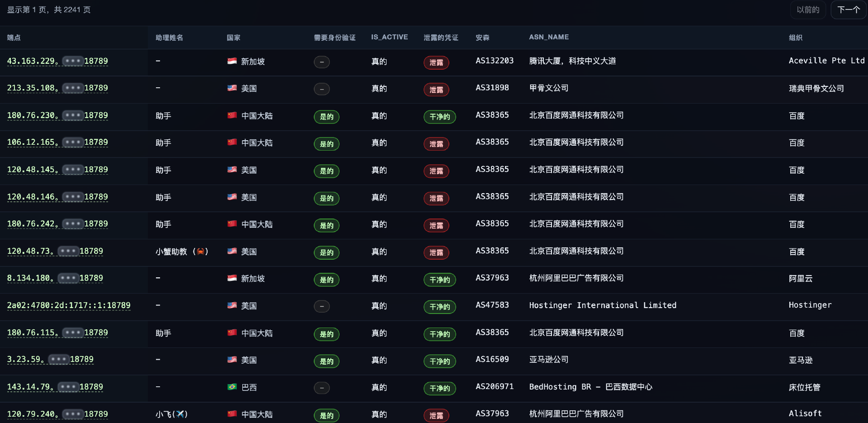Open endpoint link 2a02:4780:2d:1717::1:18789
This screenshot has width=868, height=423.
click(x=68, y=306)
